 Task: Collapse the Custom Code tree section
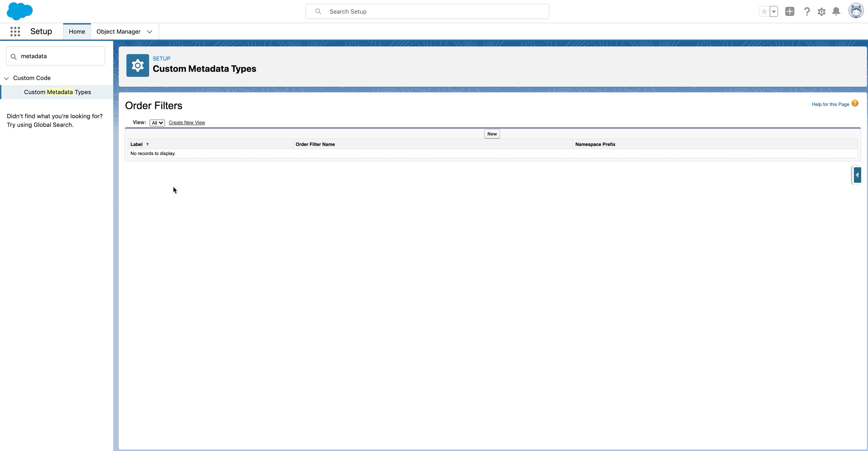tap(7, 78)
